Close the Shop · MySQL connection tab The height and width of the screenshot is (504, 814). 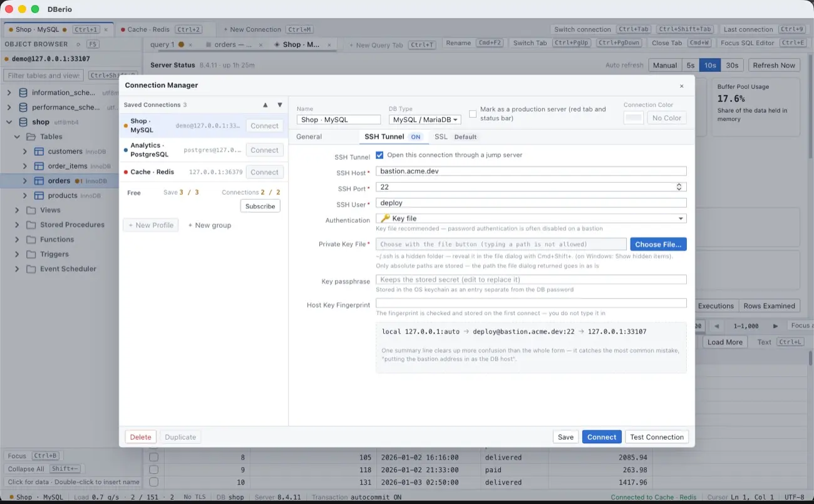coord(106,29)
